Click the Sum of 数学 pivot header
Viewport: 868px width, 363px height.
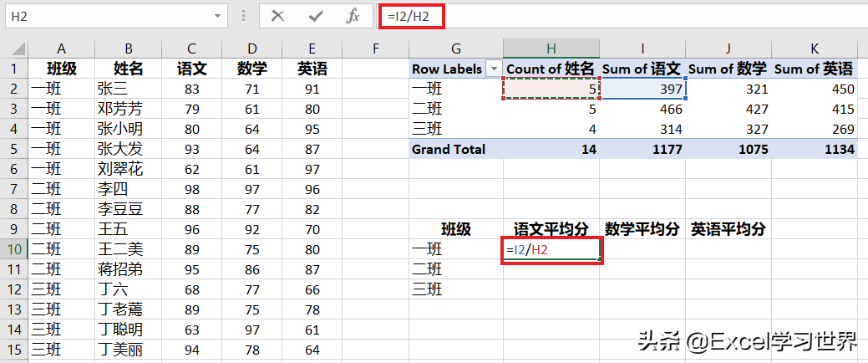[728, 69]
